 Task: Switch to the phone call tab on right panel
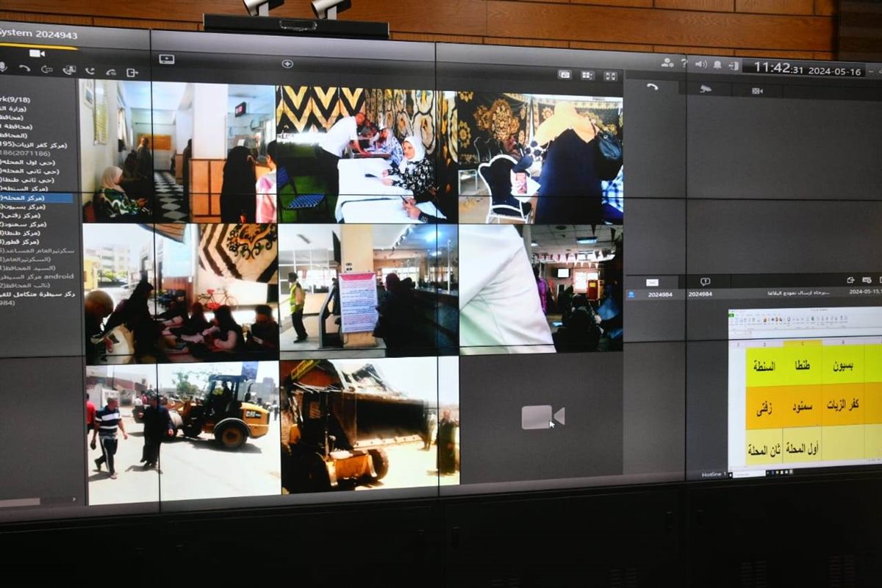coord(652,87)
